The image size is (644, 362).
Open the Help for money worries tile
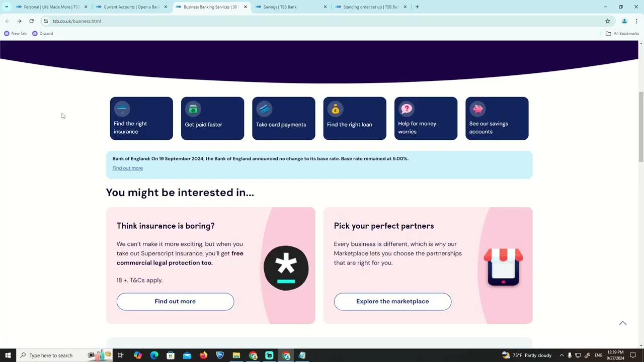tap(426, 119)
